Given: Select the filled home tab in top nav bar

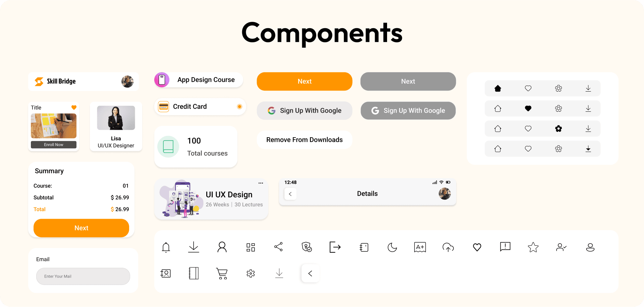Looking at the screenshot, I should (498, 89).
